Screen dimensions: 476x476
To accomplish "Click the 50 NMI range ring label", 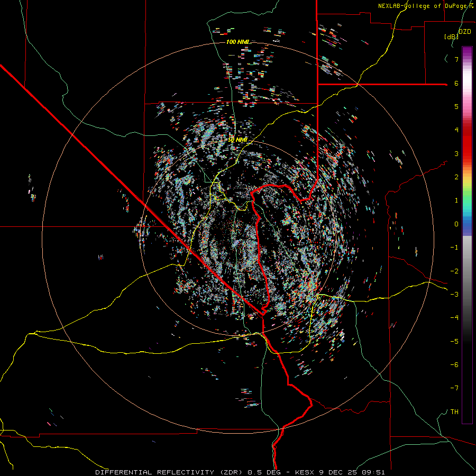I will pyautogui.click(x=237, y=140).
